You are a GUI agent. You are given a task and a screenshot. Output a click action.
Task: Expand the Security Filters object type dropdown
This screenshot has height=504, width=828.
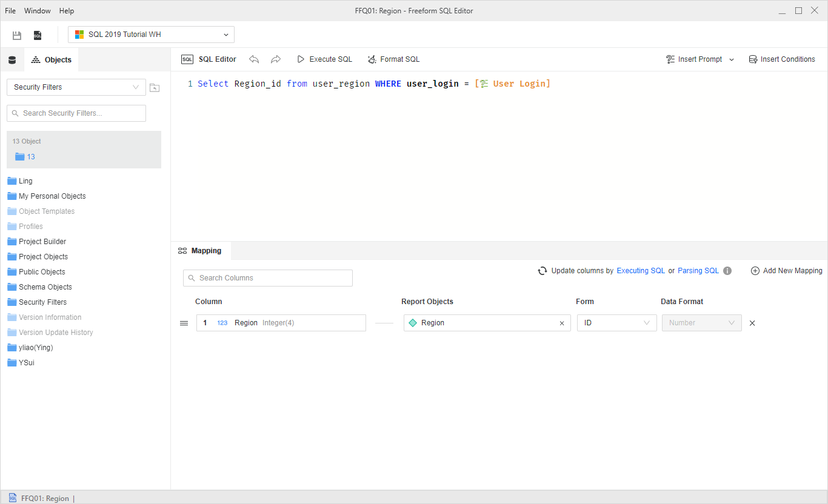76,87
